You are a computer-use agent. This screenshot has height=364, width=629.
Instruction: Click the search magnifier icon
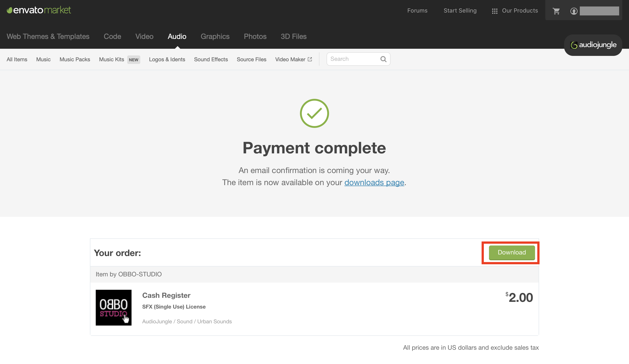point(383,59)
